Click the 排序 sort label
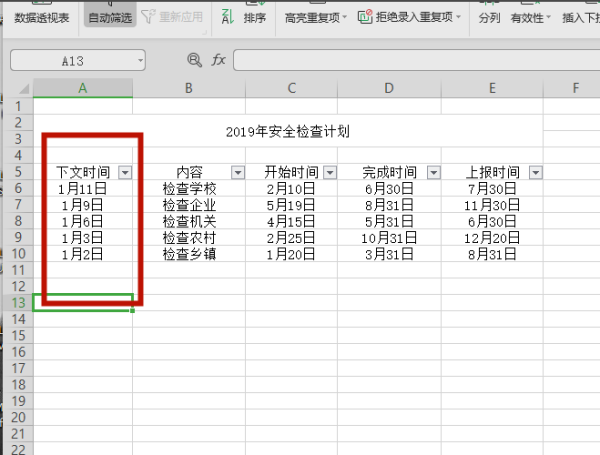 tap(254, 18)
